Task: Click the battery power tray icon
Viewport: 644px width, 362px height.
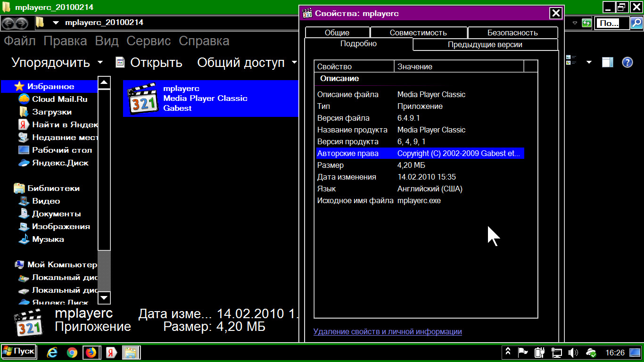Action: [x=540, y=352]
